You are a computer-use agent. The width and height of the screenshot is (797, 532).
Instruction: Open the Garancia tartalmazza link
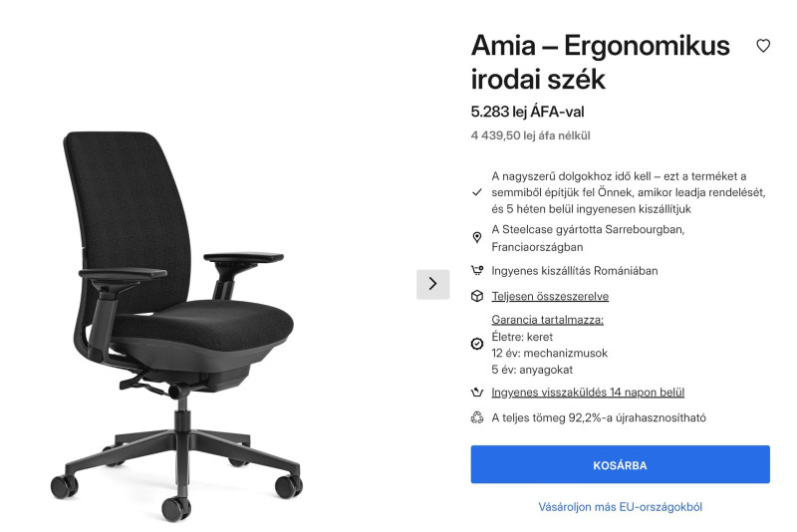[547, 320]
